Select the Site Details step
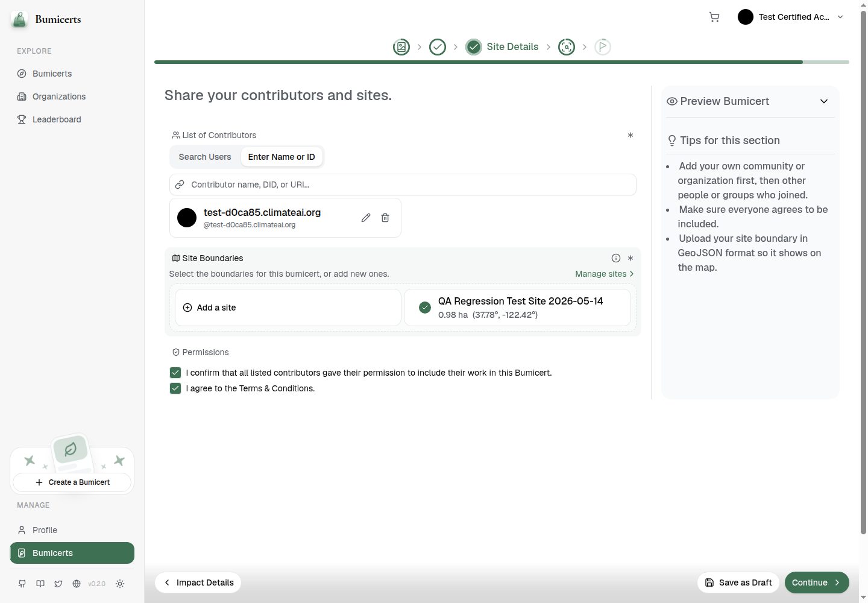868x603 pixels. 502,47
